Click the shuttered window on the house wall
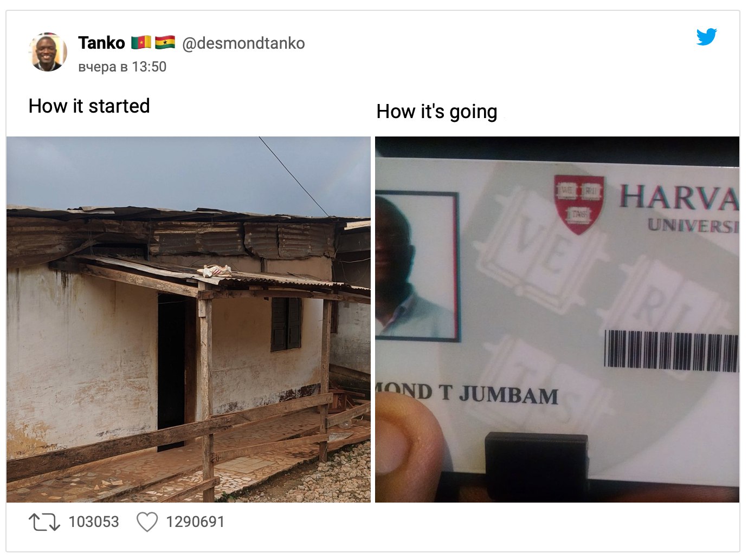The height and width of the screenshot is (560, 748). pos(286,324)
